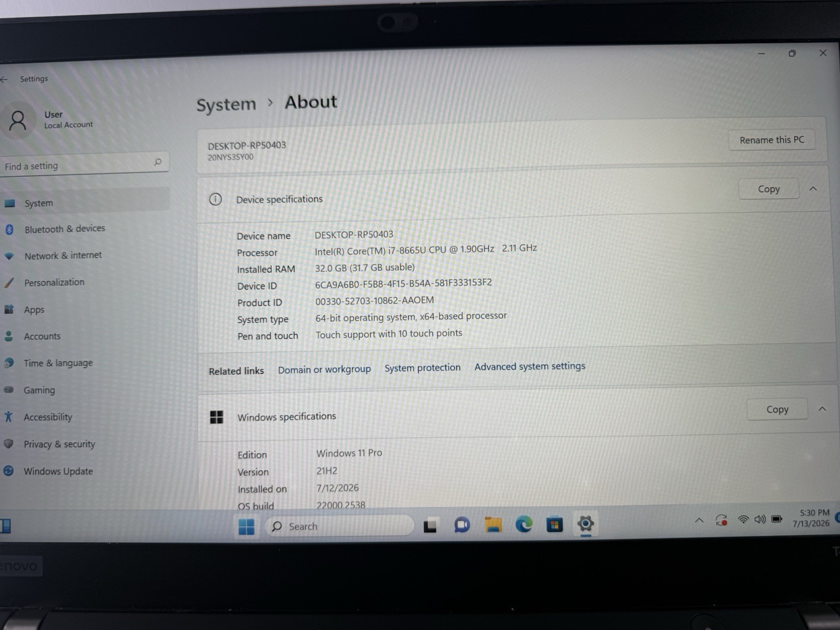Click the Product ID 00330-52703-10862-AAOEM

374,301
